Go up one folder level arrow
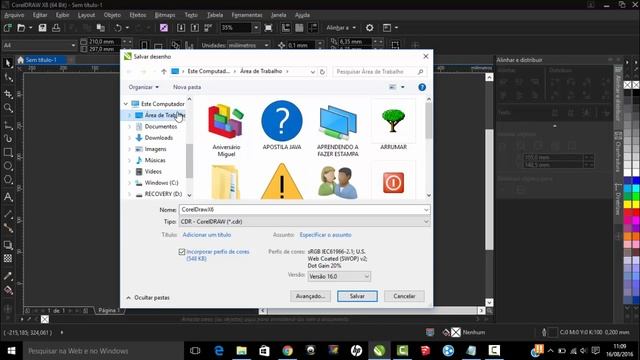The width and height of the screenshot is (640, 360). tap(163, 72)
